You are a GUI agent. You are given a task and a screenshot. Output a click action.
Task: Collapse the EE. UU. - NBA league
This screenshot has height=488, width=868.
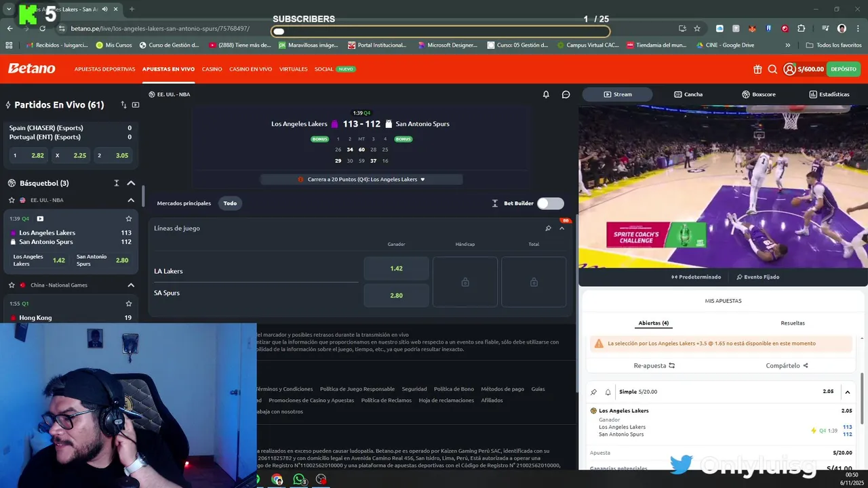pyautogui.click(x=131, y=200)
